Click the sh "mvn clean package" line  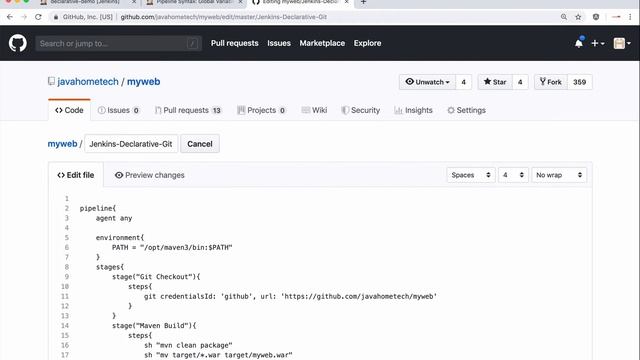188,345
